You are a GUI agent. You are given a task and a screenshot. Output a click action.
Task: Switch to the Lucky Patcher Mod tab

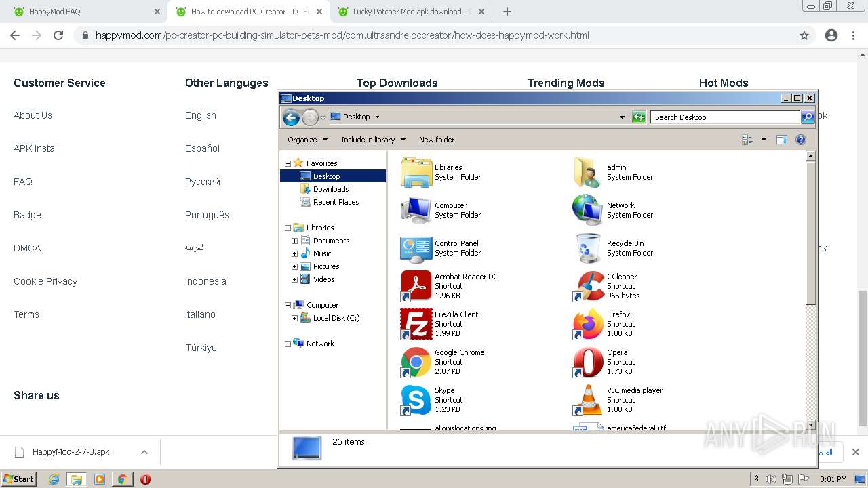[410, 12]
